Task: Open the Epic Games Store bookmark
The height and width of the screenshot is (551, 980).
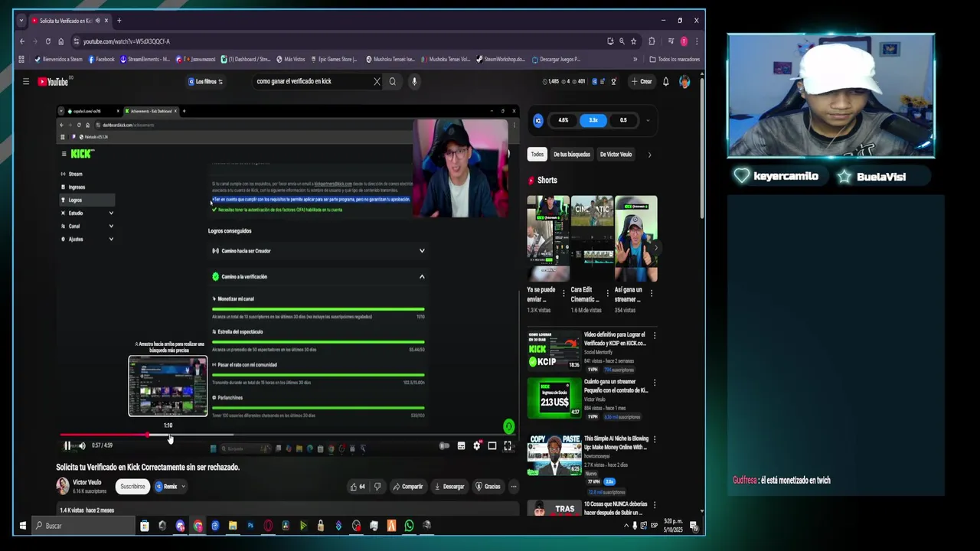Action: pos(334,59)
